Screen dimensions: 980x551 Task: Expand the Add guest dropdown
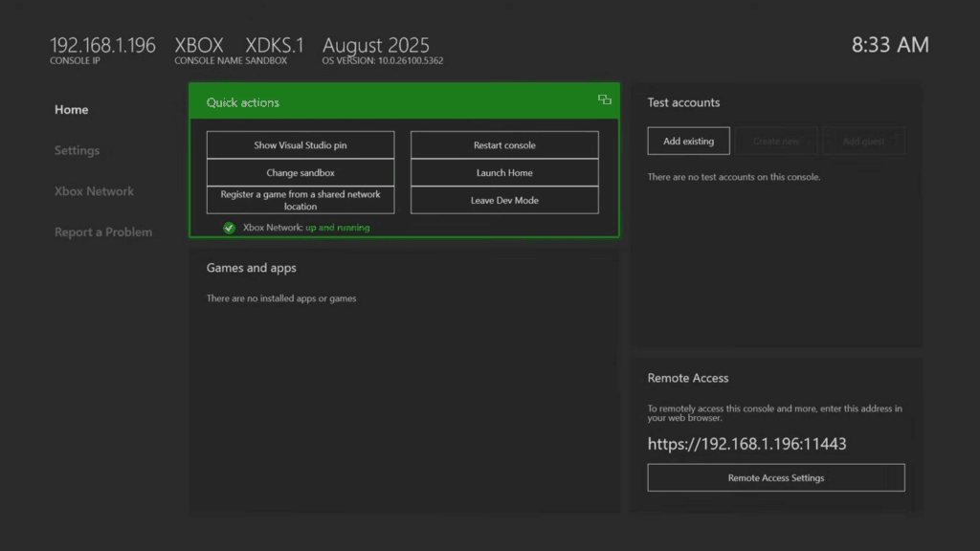(864, 140)
